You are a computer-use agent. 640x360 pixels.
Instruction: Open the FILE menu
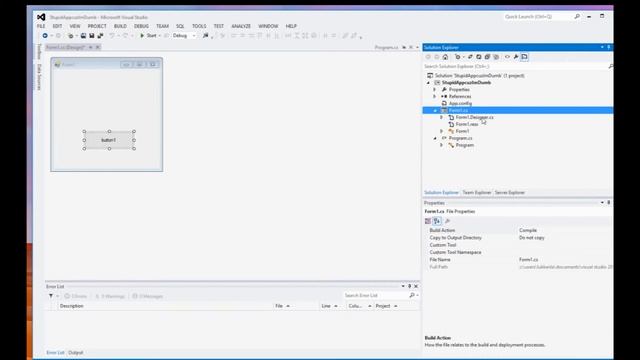(x=41, y=26)
